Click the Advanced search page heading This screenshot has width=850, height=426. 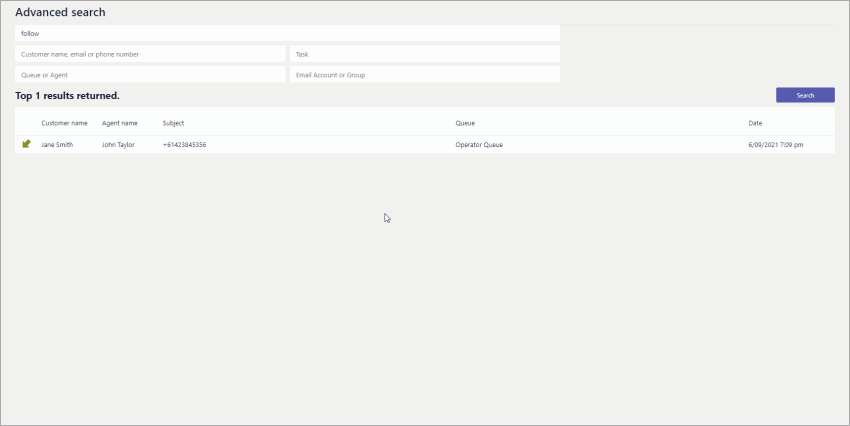click(x=60, y=13)
